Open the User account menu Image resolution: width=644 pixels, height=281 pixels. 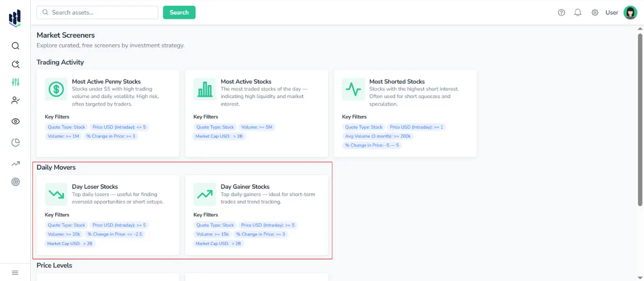click(611, 13)
